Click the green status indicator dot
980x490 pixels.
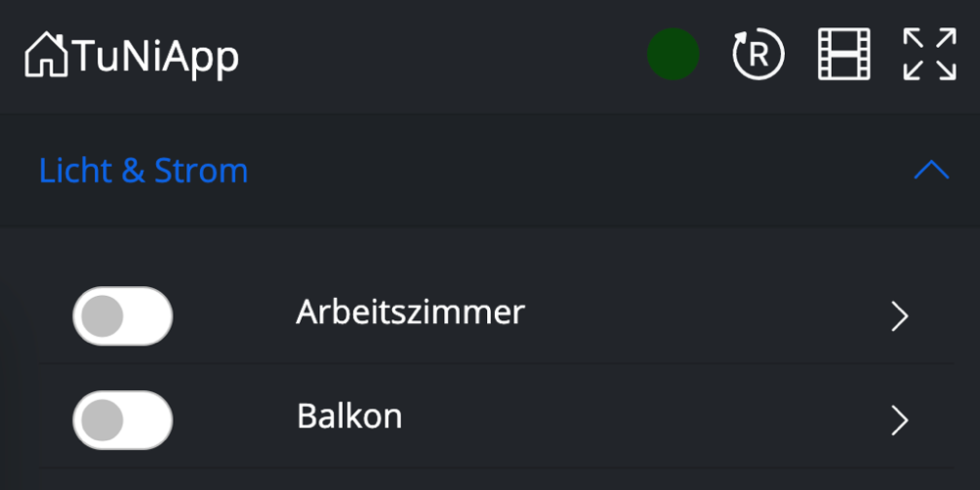(x=672, y=54)
